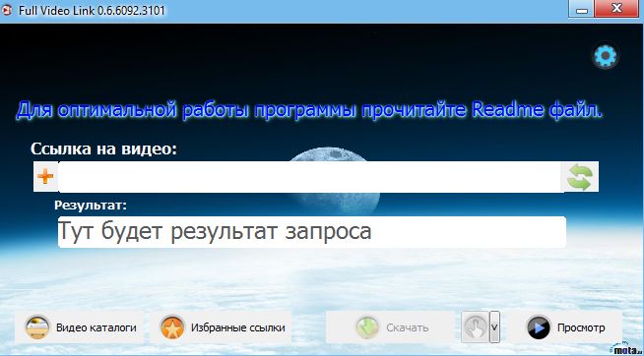Image resolution: width=644 pixels, height=356 pixels.
Task: Click the 'Результат:' label
Action: tap(91, 205)
